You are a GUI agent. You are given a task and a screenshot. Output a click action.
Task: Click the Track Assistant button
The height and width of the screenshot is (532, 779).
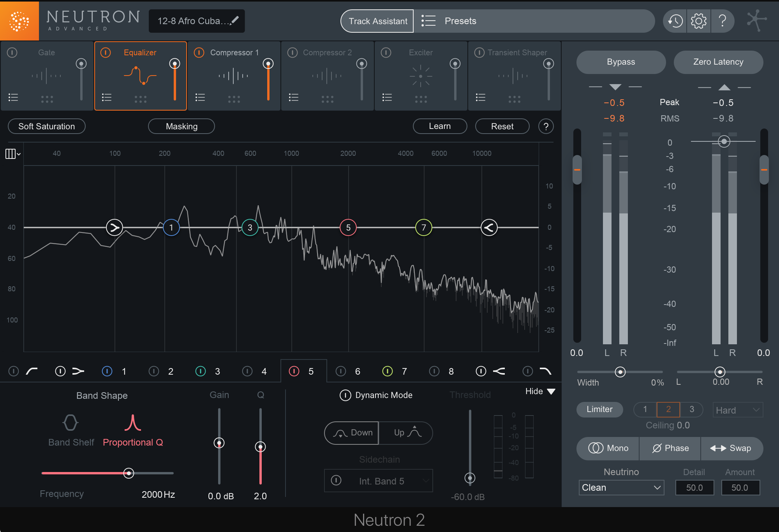click(377, 21)
